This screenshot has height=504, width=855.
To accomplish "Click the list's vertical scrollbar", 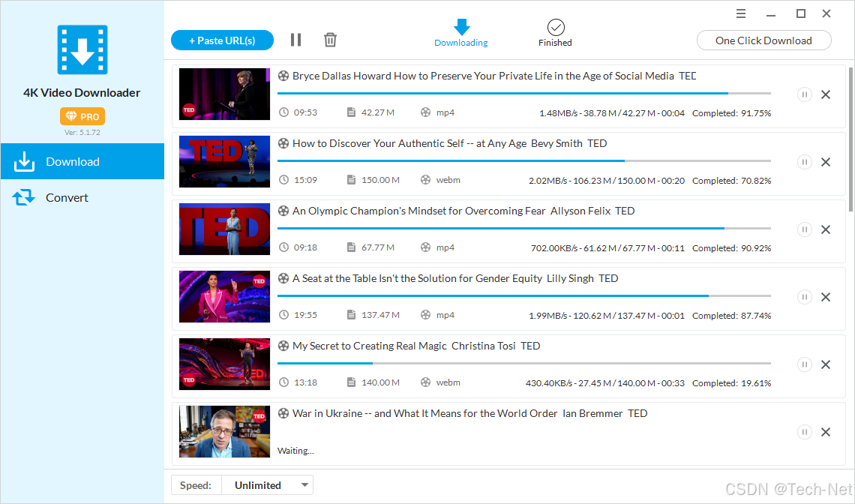I will click(850, 139).
